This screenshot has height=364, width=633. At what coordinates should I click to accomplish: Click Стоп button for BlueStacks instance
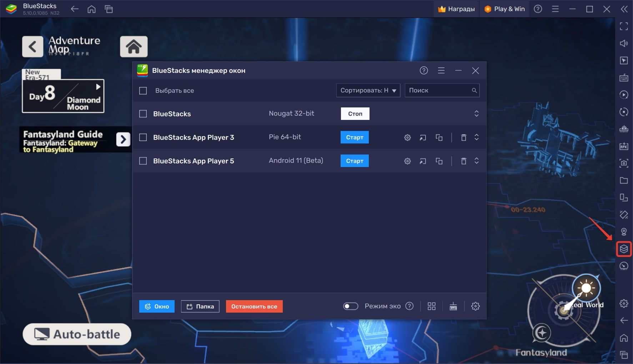click(x=355, y=113)
